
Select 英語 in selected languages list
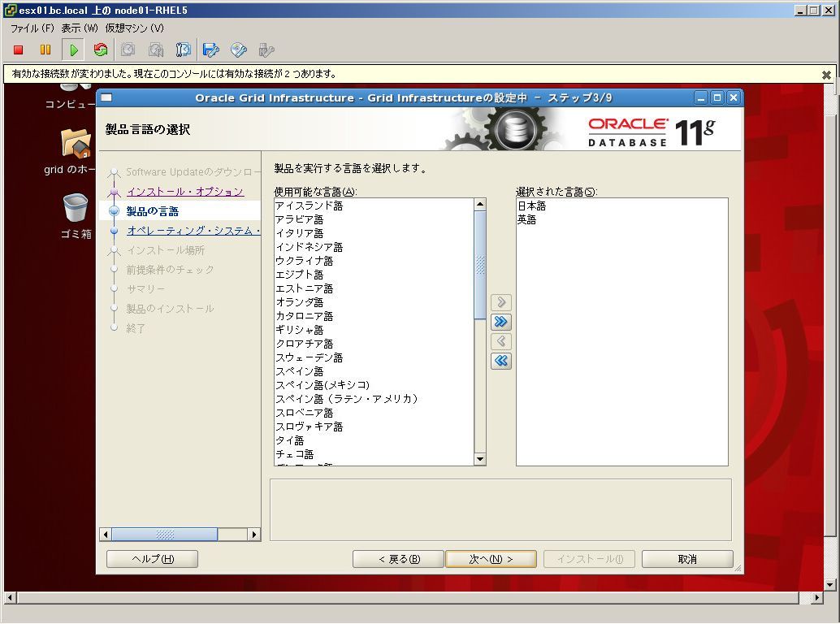point(621,219)
